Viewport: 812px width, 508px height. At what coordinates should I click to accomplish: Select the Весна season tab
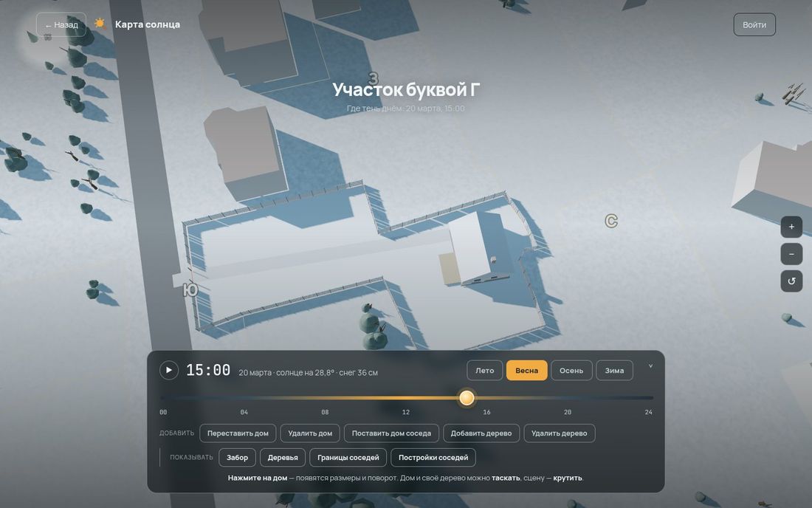click(x=526, y=370)
